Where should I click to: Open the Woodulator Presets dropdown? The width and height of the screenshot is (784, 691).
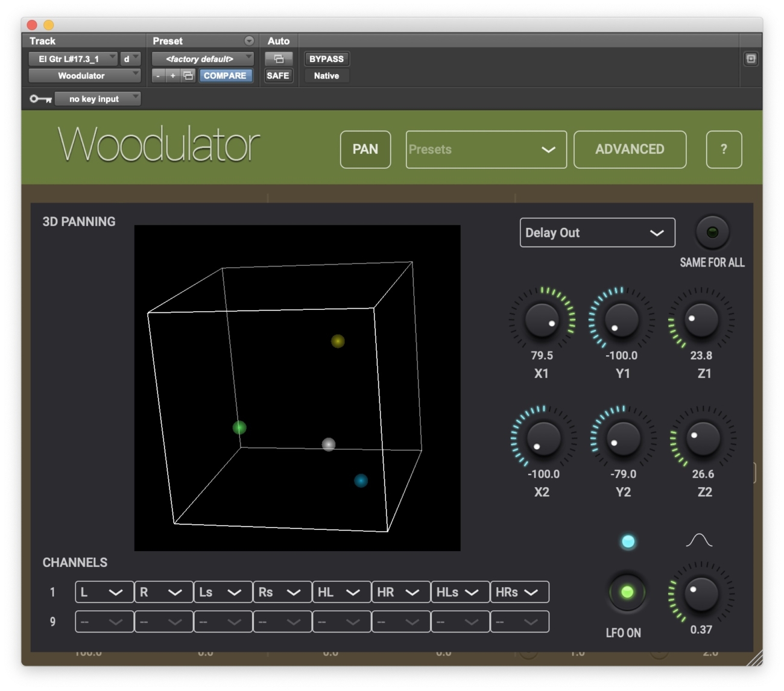click(x=486, y=150)
